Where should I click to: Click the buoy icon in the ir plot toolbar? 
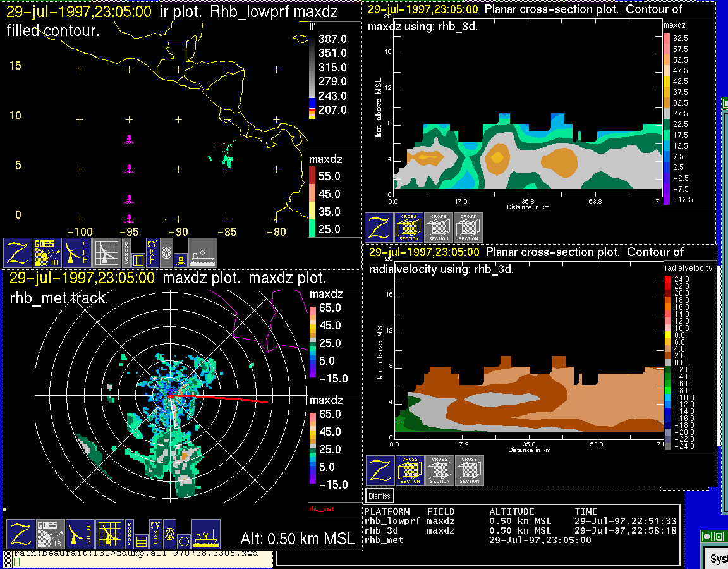coord(180,259)
